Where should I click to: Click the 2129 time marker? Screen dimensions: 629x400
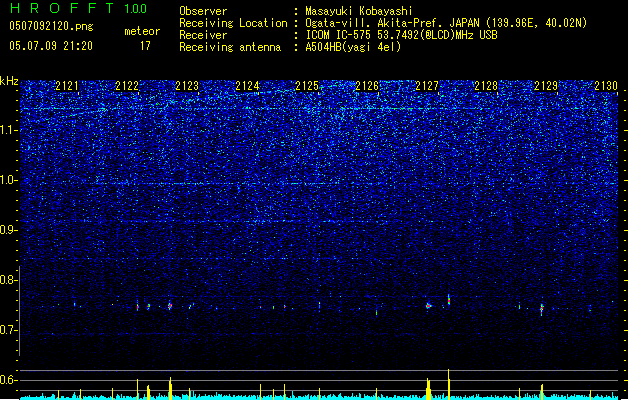click(546, 86)
